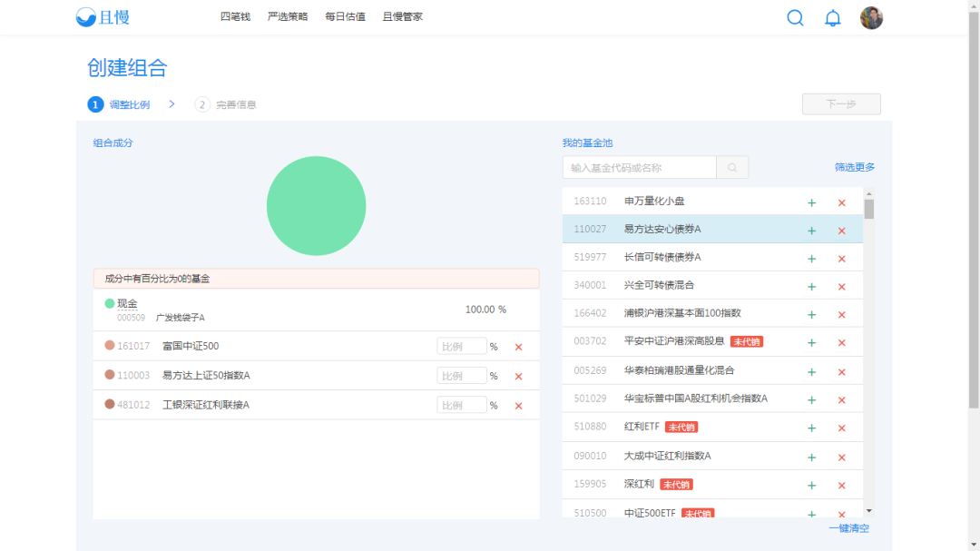Add 大成中证红利指数A fund

811,458
